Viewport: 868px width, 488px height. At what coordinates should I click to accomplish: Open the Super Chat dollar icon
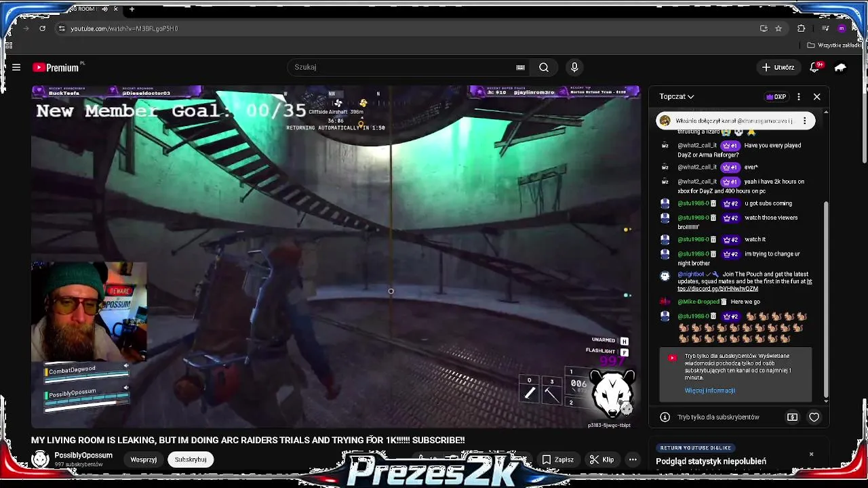click(792, 417)
